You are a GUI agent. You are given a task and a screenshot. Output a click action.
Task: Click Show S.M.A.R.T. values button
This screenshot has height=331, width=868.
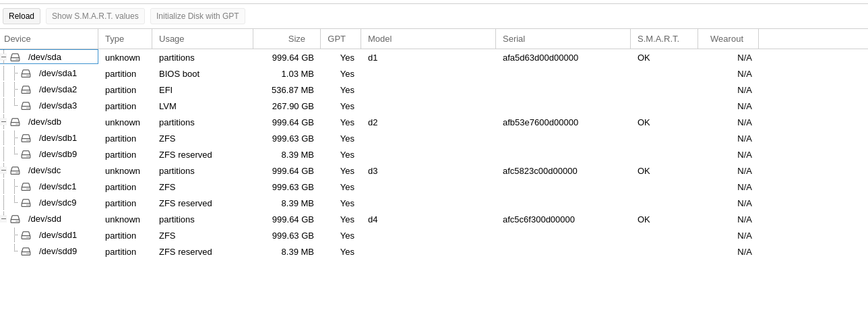pyautogui.click(x=95, y=16)
